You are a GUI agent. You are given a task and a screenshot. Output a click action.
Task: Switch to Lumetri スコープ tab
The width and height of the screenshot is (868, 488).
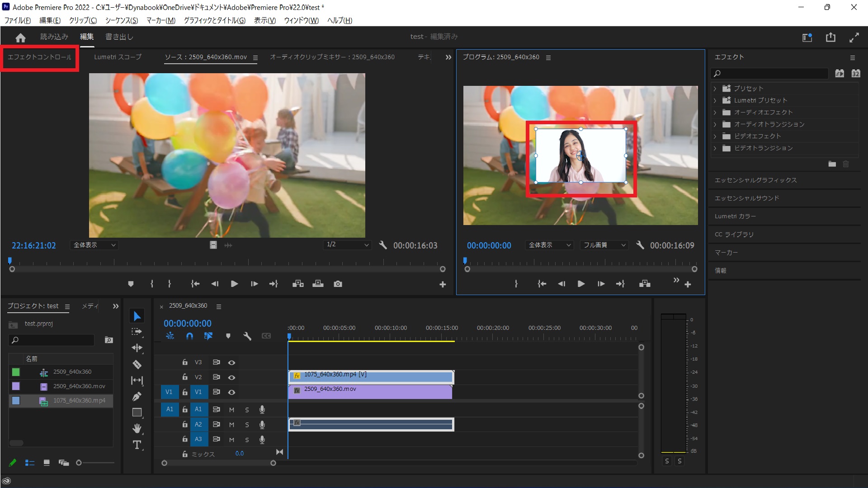coord(118,57)
